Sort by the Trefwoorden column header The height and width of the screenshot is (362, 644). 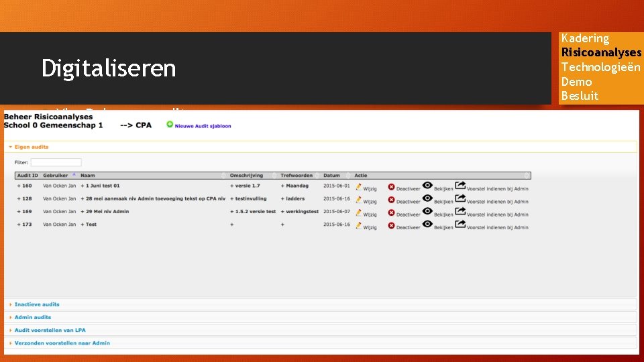[297, 176]
